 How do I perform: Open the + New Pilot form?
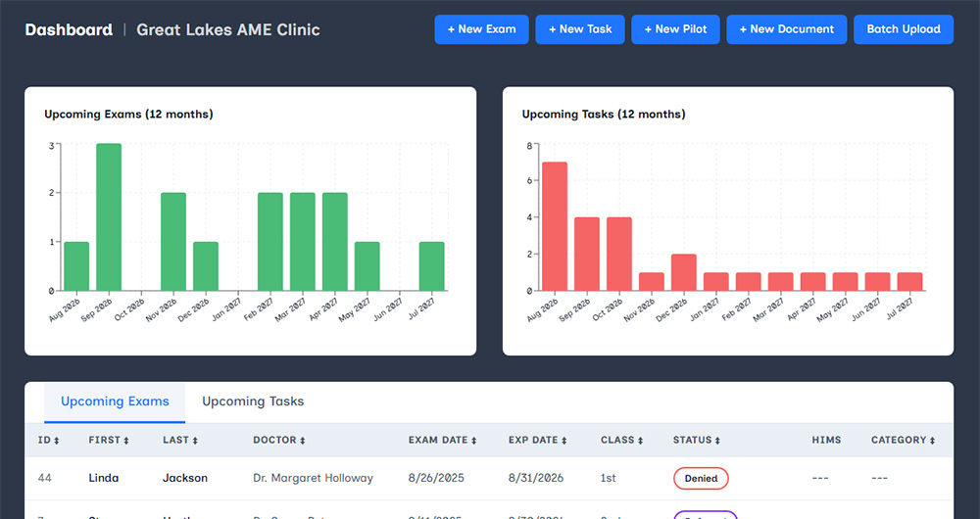coord(675,29)
